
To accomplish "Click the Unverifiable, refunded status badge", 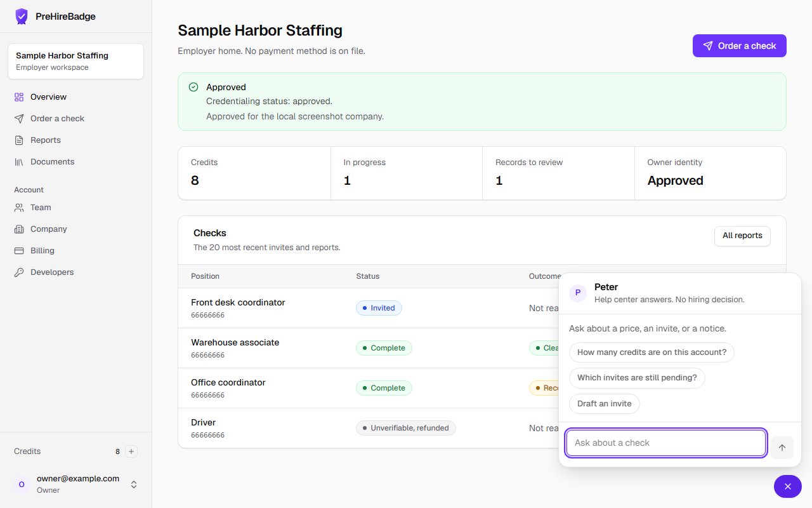I will point(406,428).
